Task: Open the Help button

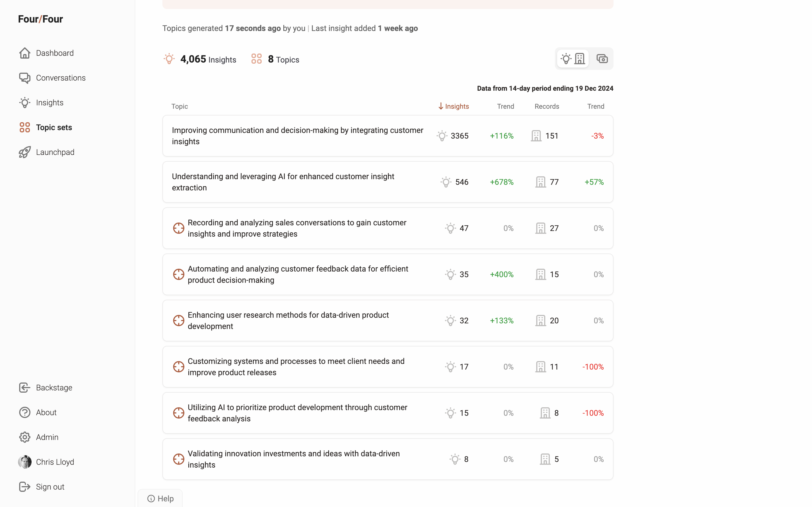Action: tap(160, 499)
